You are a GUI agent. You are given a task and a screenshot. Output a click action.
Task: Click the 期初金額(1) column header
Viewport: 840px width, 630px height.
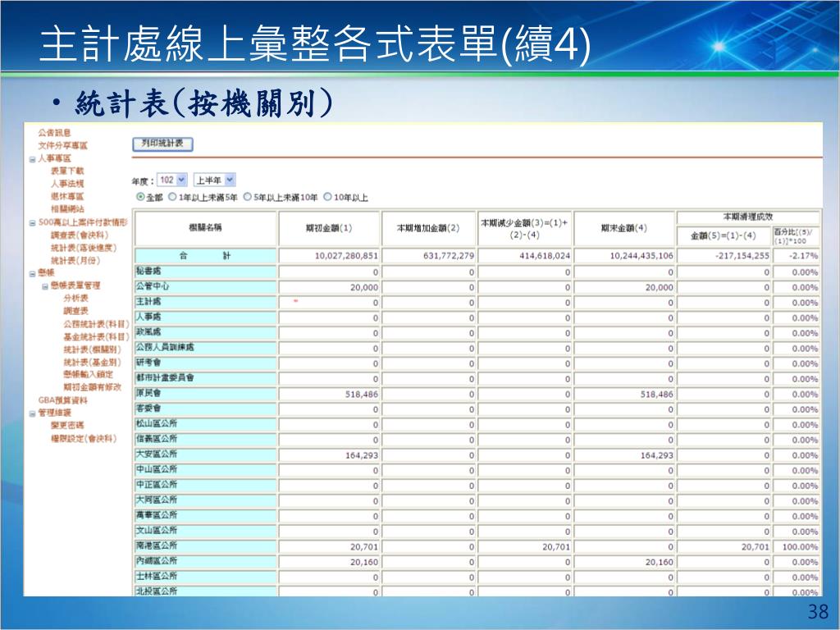coord(329,228)
